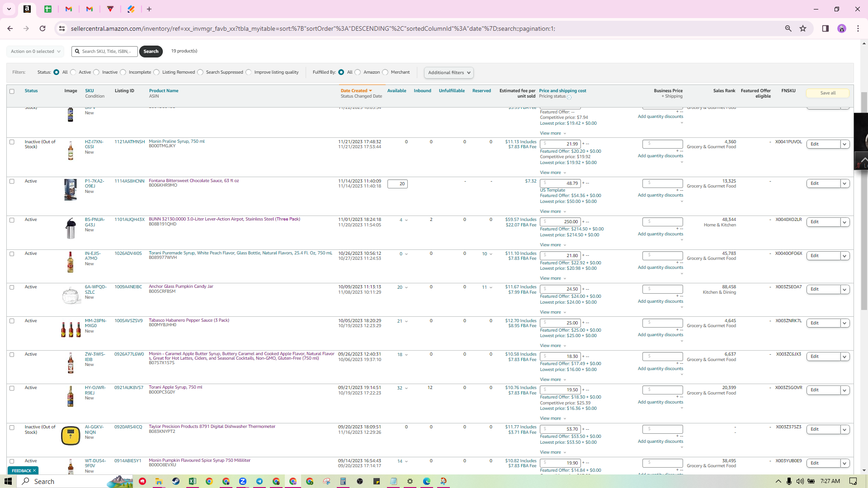The width and height of the screenshot is (868, 488).
Task: Edit available quantity for Fontana Chocolate Sauce
Action: coord(397,184)
